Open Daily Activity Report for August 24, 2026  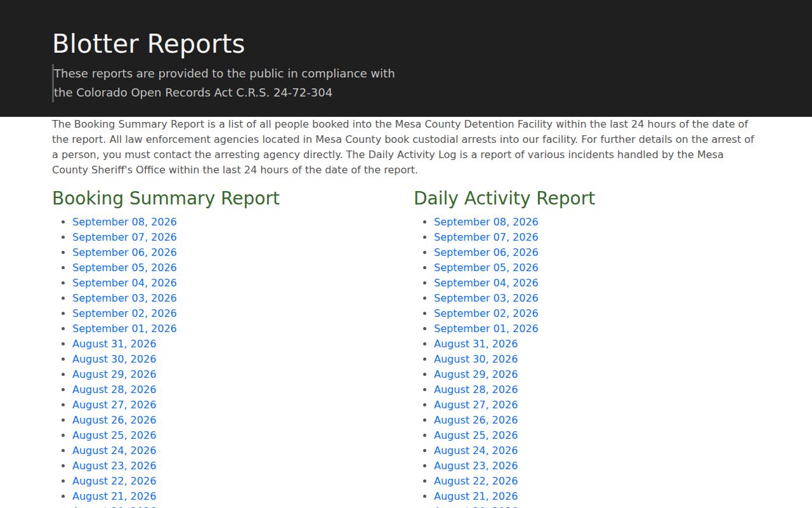(476, 450)
